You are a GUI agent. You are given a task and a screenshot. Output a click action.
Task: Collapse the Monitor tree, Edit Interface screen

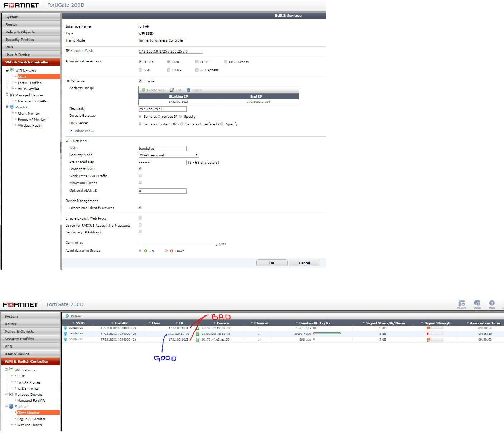(x=7, y=107)
